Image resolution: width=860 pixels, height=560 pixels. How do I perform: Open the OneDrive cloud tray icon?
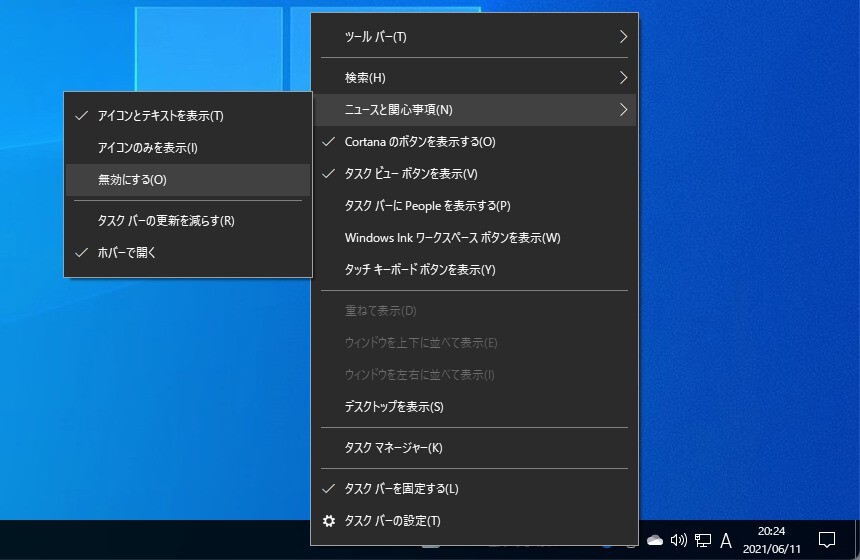tap(654, 541)
